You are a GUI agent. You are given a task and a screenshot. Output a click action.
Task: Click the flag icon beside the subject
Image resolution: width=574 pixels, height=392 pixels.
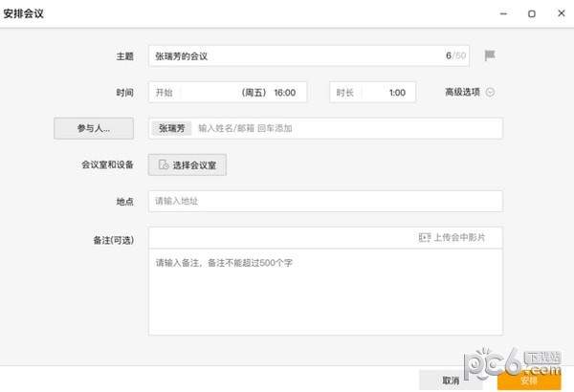point(489,55)
